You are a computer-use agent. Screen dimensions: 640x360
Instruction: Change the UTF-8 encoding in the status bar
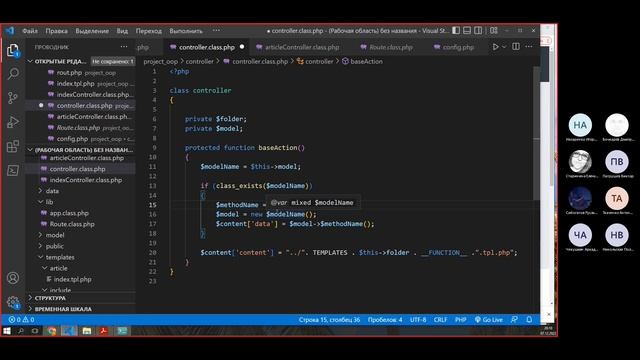tap(418, 320)
